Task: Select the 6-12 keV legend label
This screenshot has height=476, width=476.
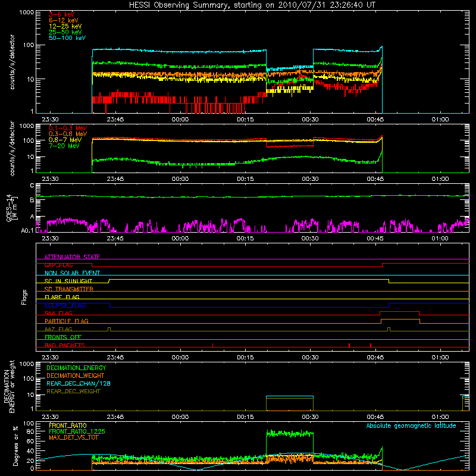Action: [x=64, y=20]
